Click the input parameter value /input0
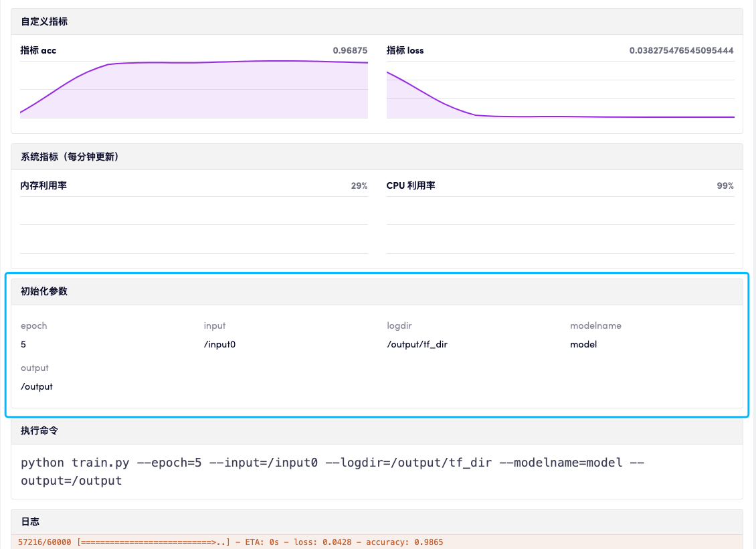Viewport: 756px width, 549px height. coord(219,344)
